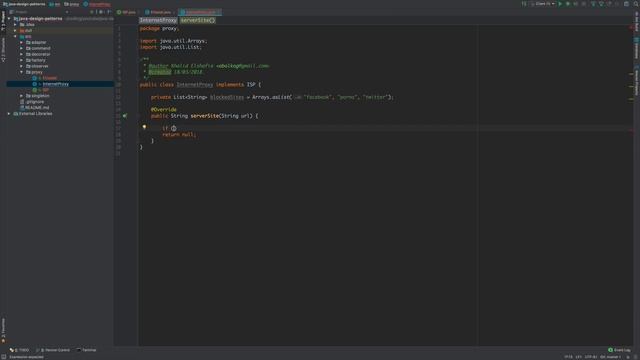Open the Ant Build side panel

coord(636,21)
